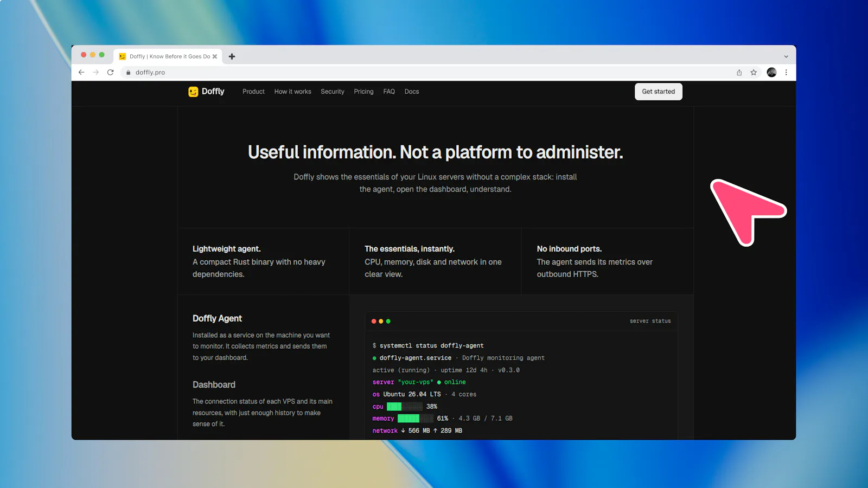Open the share icon in address bar
Screen dimensions: 868x488
739,72
